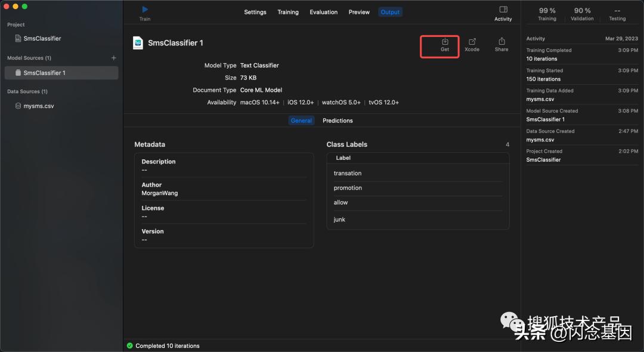644x352 pixels.
Task: Select the General section
Action: (x=301, y=121)
